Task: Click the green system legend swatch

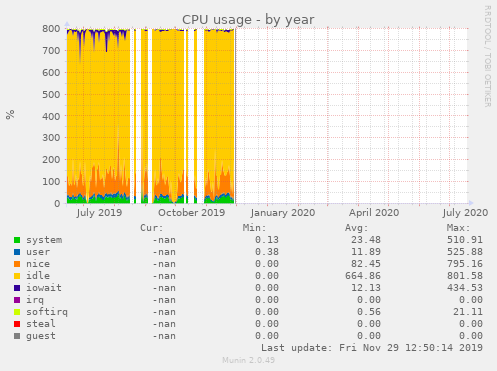Action: pos(17,240)
